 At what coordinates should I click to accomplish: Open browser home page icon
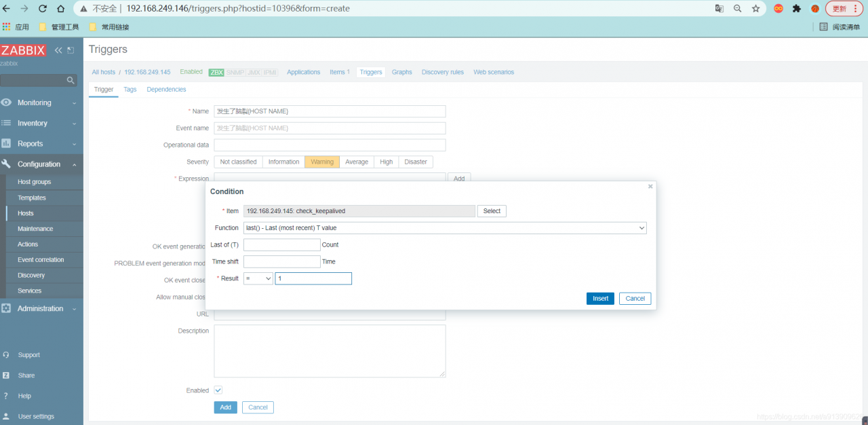click(61, 9)
